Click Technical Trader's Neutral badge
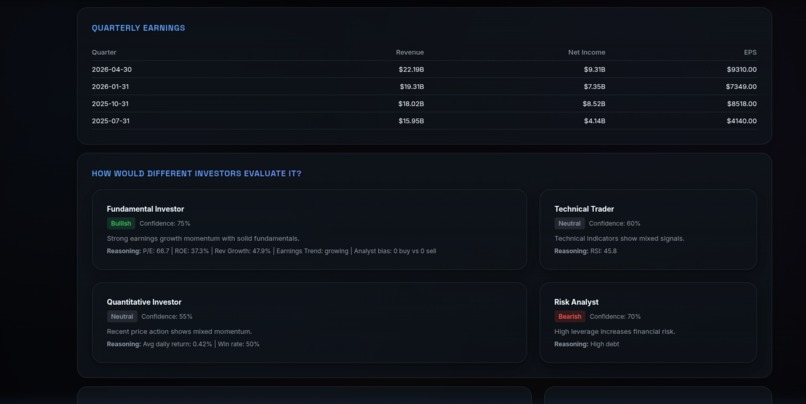This screenshot has height=404, width=806. [570, 224]
